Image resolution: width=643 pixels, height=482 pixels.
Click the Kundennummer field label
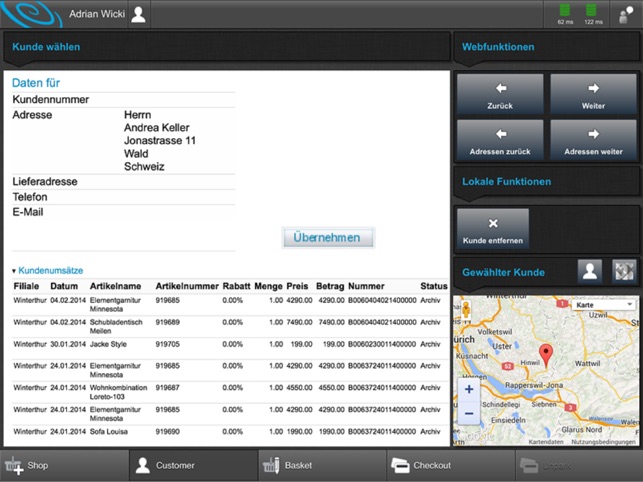[50, 100]
